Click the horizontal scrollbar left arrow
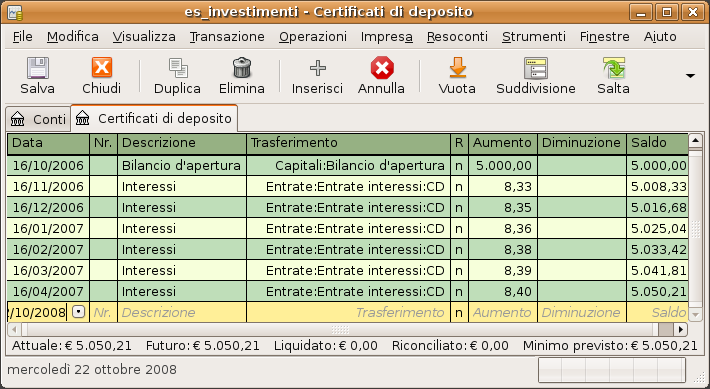Screen dimensions: 710x389 pyautogui.click(x=14, y=329)
